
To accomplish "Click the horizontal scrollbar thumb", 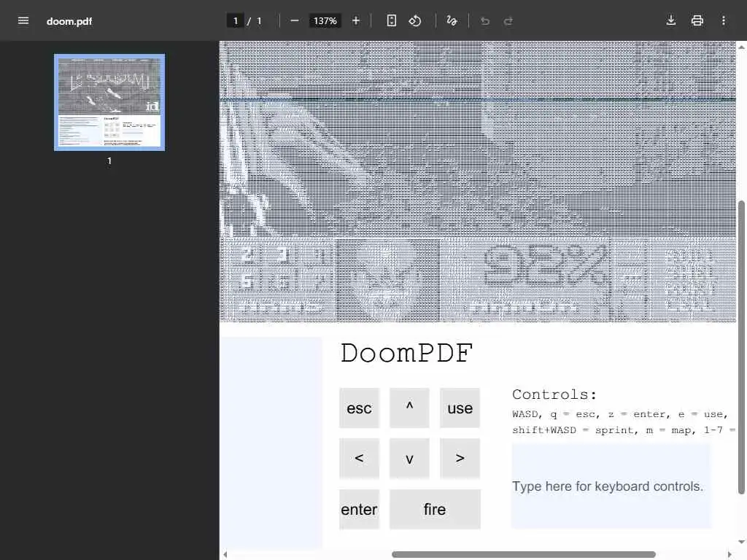I will pos(524,555).
